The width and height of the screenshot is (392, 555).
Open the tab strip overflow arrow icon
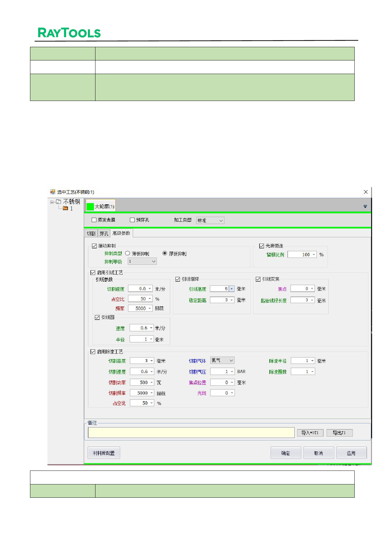tap(365, 207)
